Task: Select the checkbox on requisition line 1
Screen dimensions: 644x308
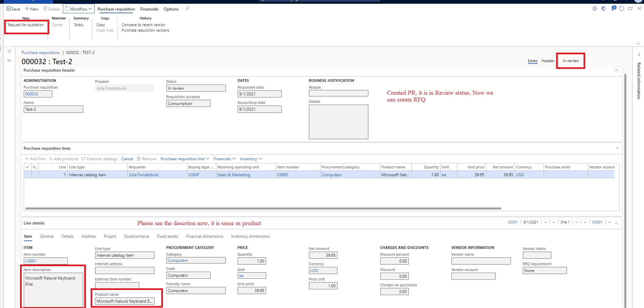Action: 27,175
